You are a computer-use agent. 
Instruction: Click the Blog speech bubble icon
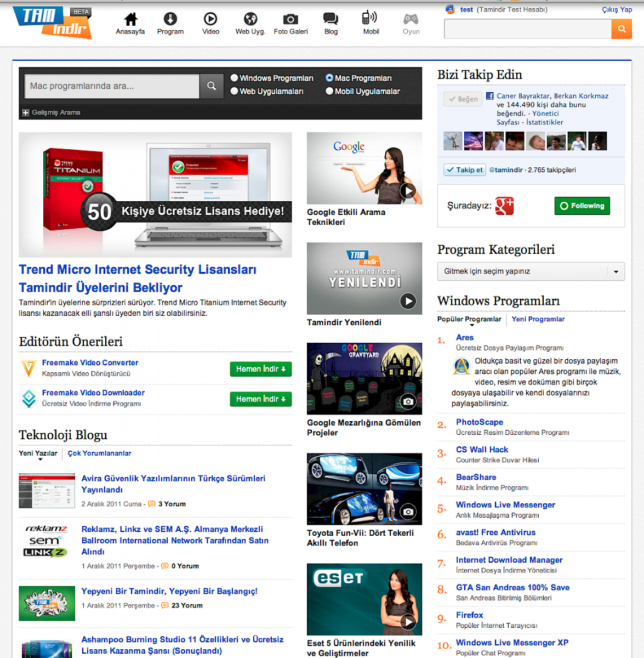click(330, 20)
